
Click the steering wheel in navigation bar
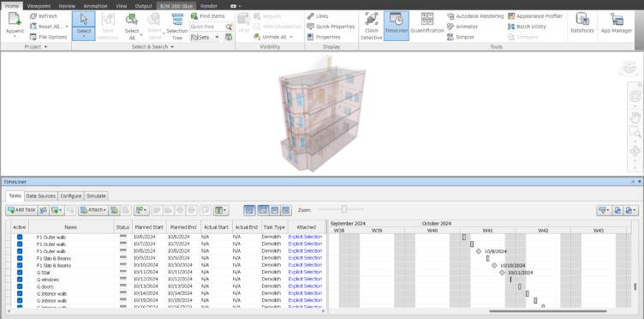click(x=635, y=96)
